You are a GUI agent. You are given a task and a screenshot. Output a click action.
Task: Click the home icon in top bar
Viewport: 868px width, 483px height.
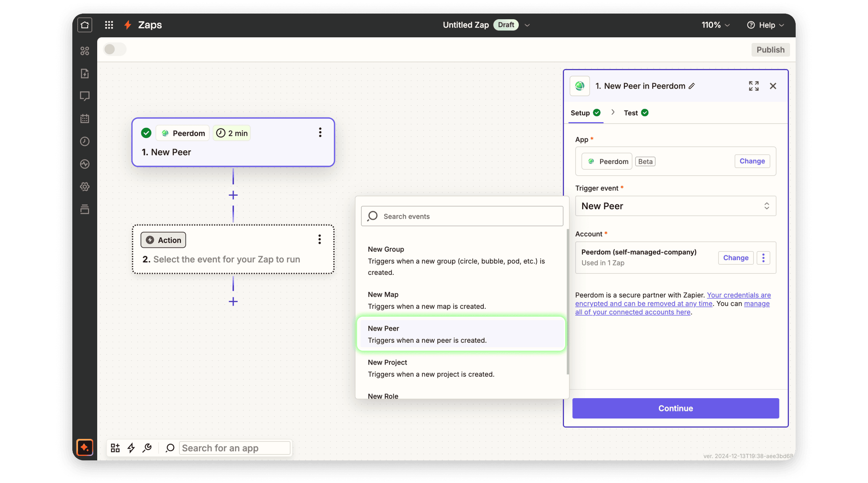point(85,25)
